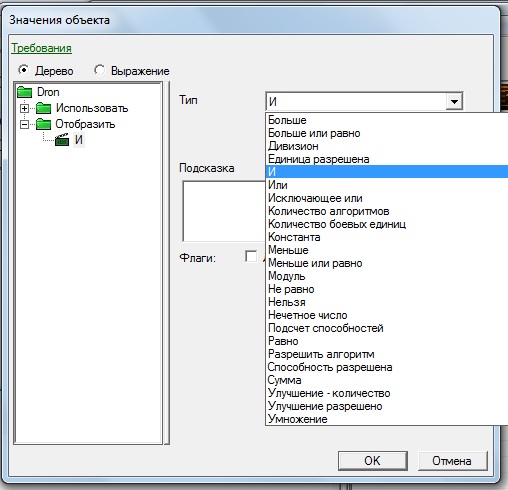Pick Нечетное число option

(x=387, y=315)
